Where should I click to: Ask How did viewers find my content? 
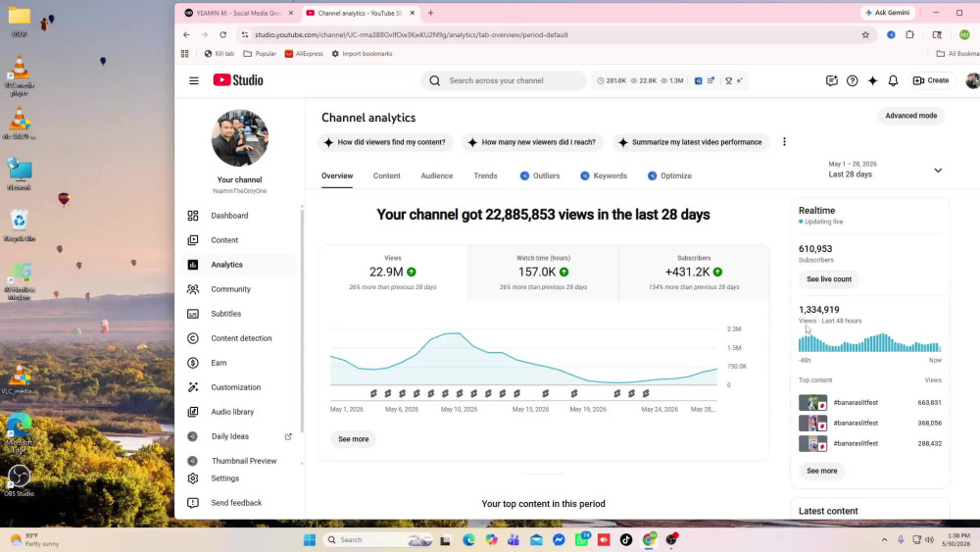(x=385, y=142)
